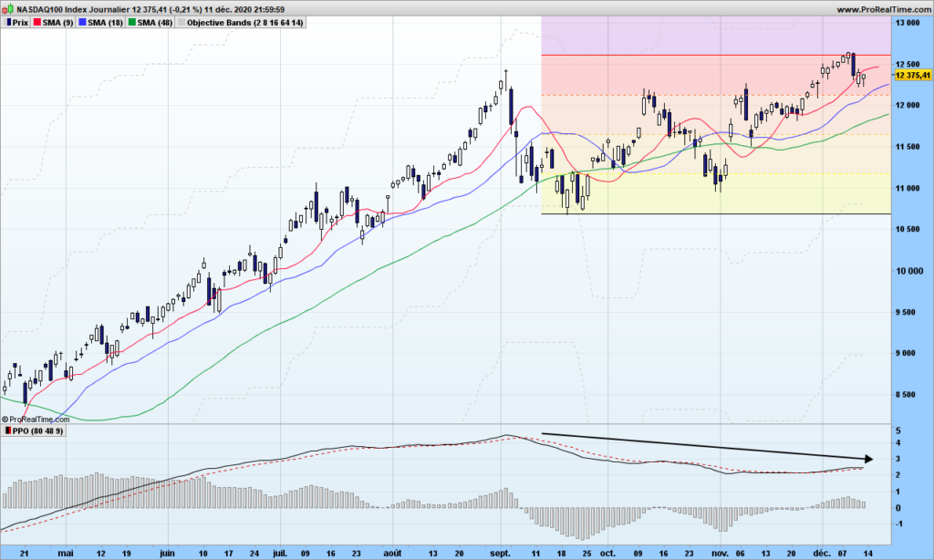Click date label 19 on the time axis
Screen dimensions: 934x560
126,554
